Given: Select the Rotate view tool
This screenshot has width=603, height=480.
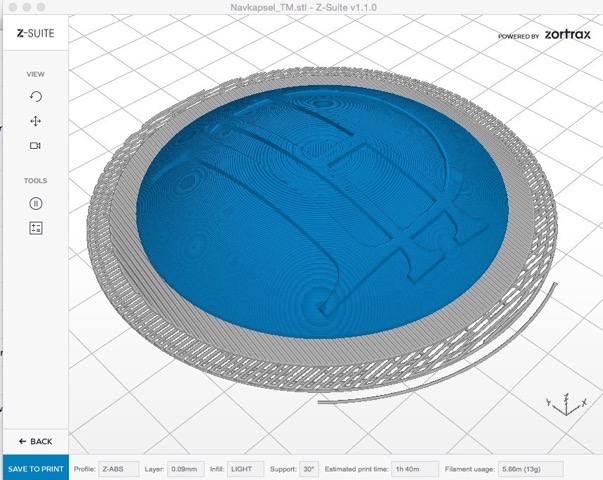Looking at the screenshot, I should tap(36, 96).
